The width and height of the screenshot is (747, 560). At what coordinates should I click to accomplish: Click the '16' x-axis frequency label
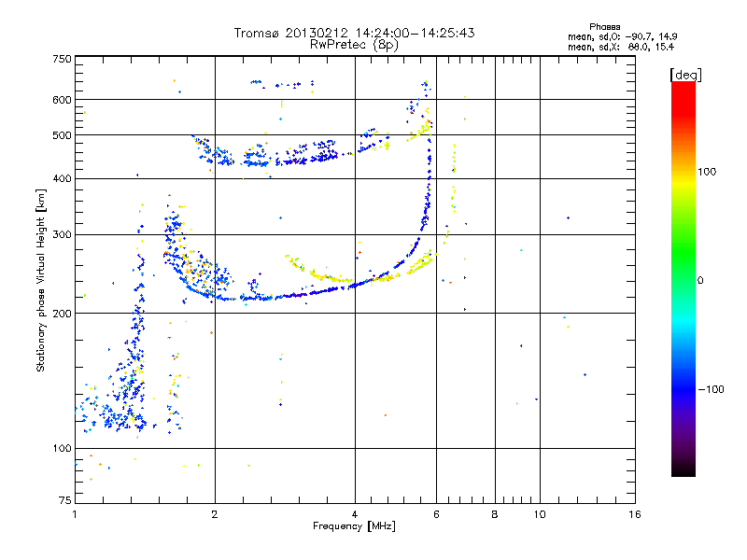point(635,514)
